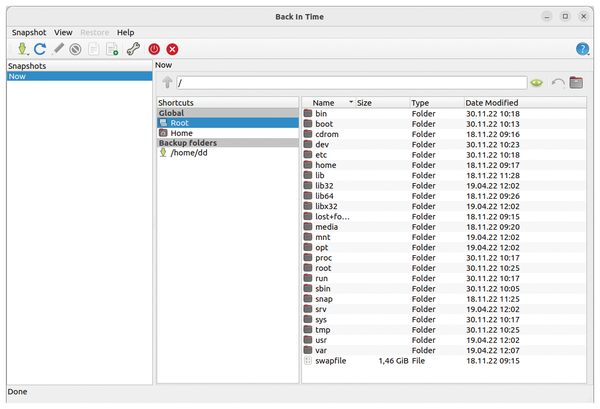Open the Snapshot menu
Screen dimensions: 600x409
point(27,32)
